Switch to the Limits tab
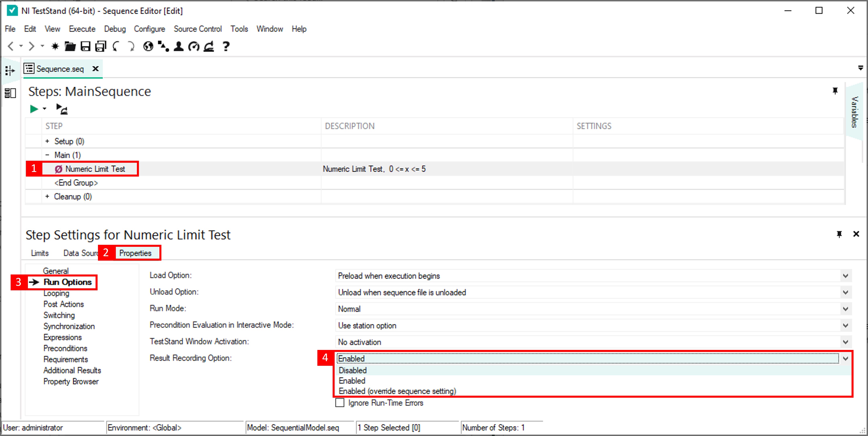Screen dimensions: 868x436 pos(40,253)
